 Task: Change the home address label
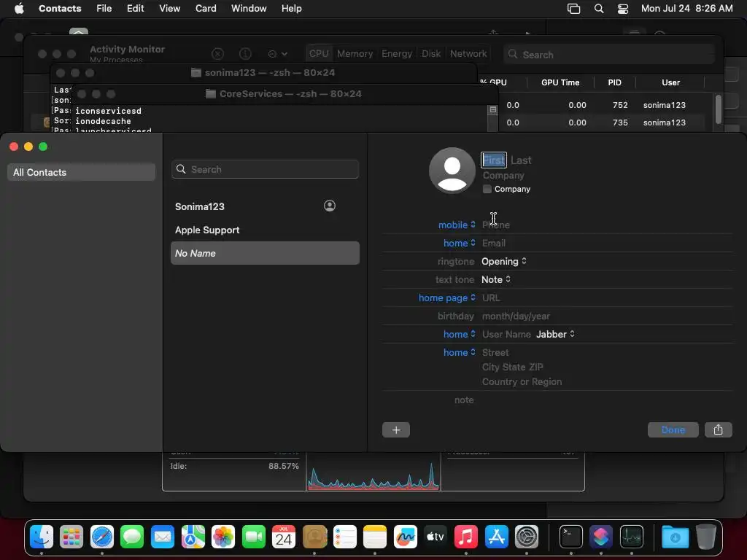point(460,352)
